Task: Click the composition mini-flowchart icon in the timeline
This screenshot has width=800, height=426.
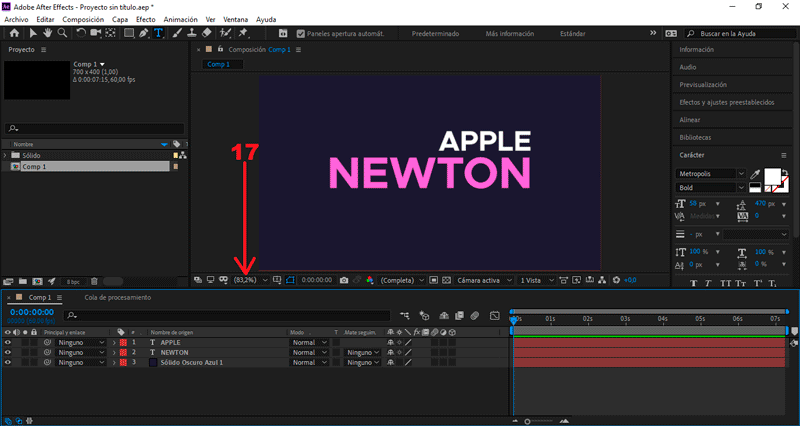Action: pos(405,316)
